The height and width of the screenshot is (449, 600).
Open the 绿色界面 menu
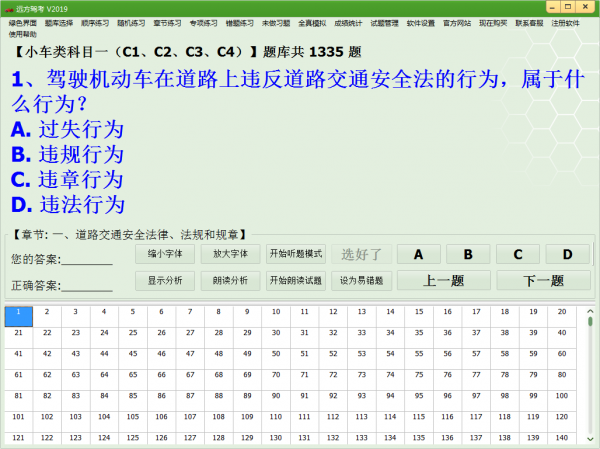coord(23,23)
